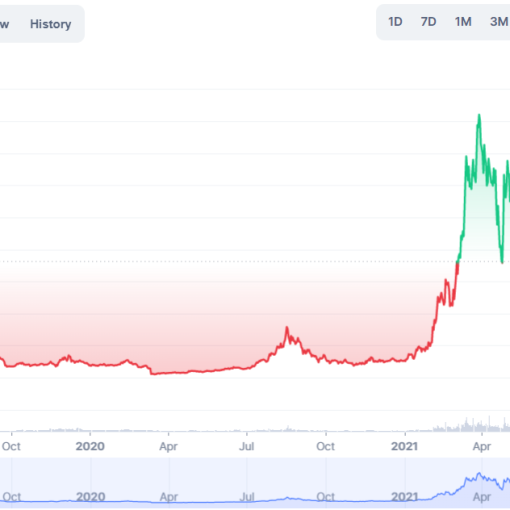Open the partially visible Overview tab

4,24
